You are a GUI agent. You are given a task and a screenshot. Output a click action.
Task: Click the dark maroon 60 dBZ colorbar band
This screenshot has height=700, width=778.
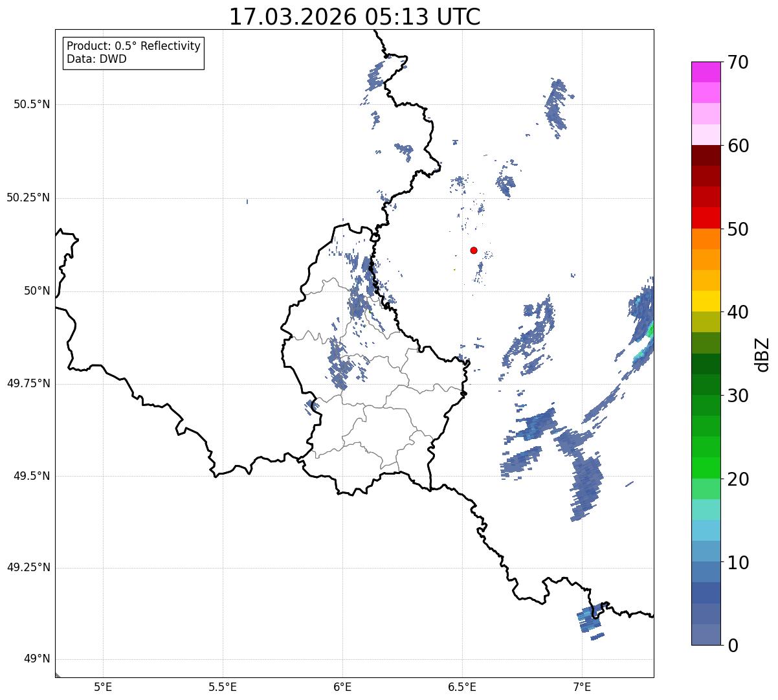(x=706, y=155)
